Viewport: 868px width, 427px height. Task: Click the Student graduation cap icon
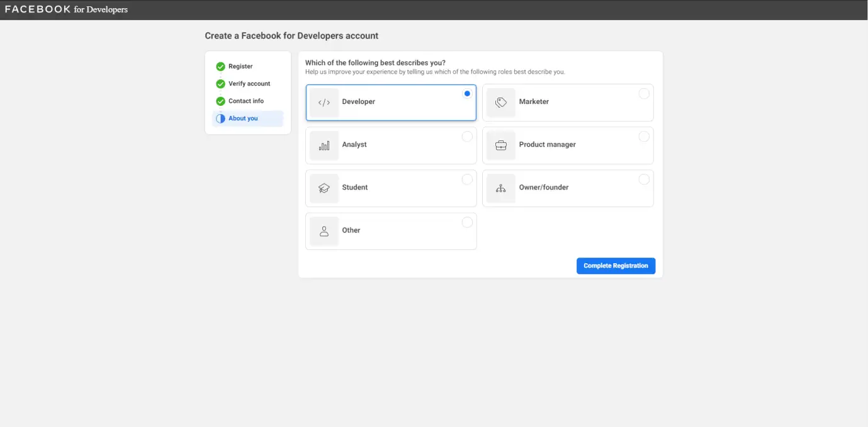tap(324, 188)
